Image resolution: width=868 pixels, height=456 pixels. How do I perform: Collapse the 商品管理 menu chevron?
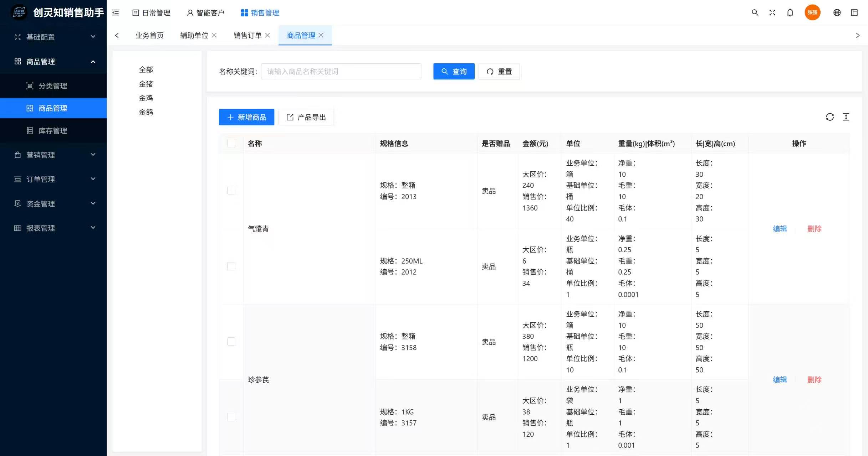point(93,62)
